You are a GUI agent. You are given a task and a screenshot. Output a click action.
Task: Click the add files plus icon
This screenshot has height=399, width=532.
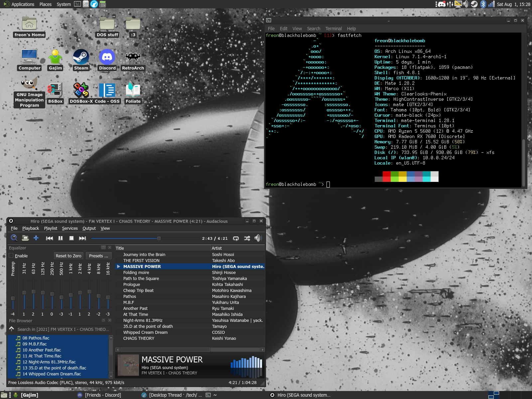36,238
